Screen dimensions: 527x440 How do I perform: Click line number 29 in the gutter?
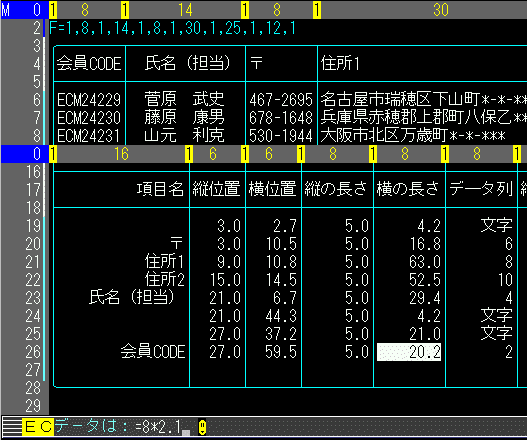pos(33,406)
